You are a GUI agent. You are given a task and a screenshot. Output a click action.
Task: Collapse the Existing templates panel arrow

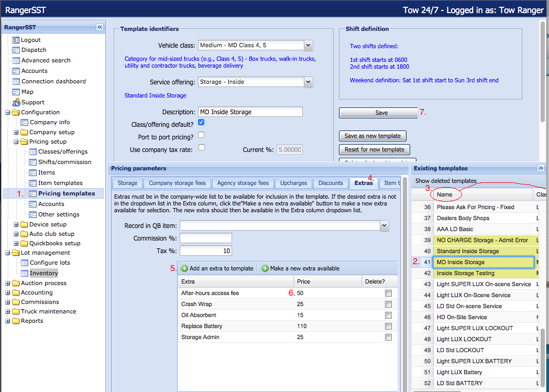[541, 168]
